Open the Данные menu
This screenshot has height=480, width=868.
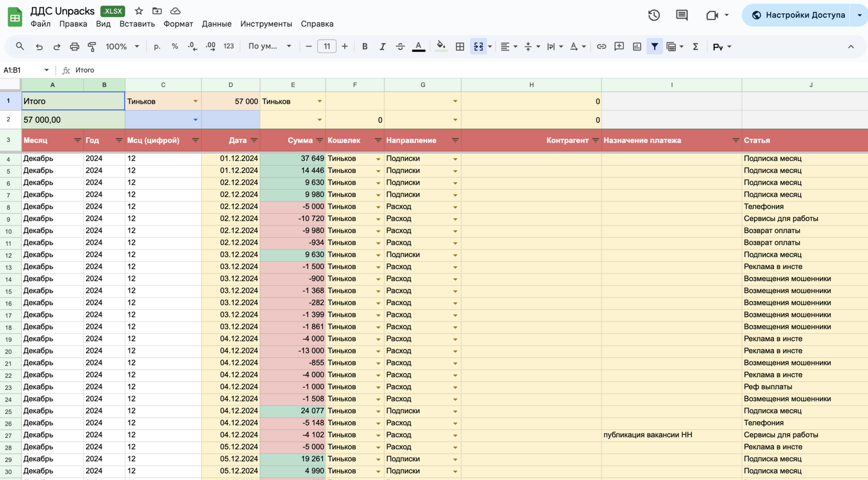coord(216,24)
